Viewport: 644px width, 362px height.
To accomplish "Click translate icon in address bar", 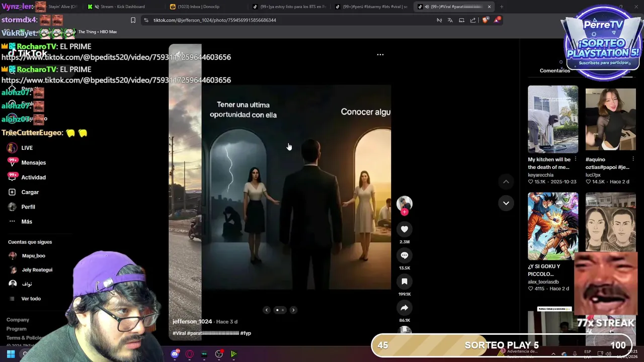I will [450, 20].
